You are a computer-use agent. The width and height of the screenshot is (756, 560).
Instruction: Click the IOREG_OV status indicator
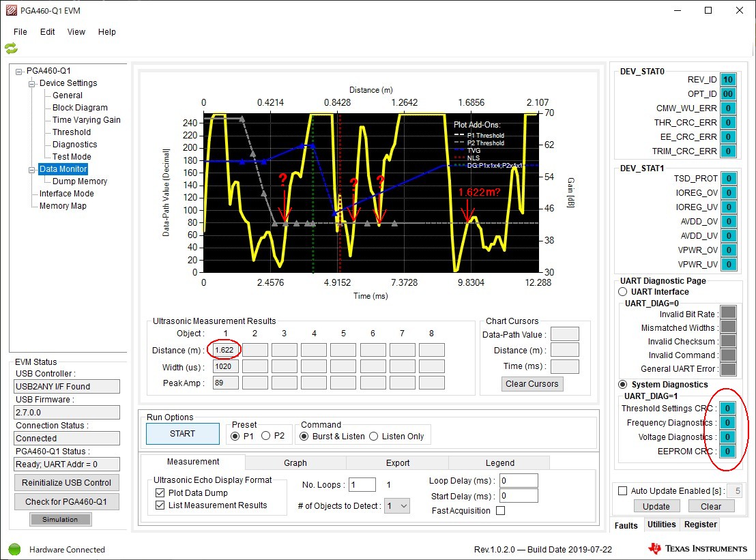[729, 193]
